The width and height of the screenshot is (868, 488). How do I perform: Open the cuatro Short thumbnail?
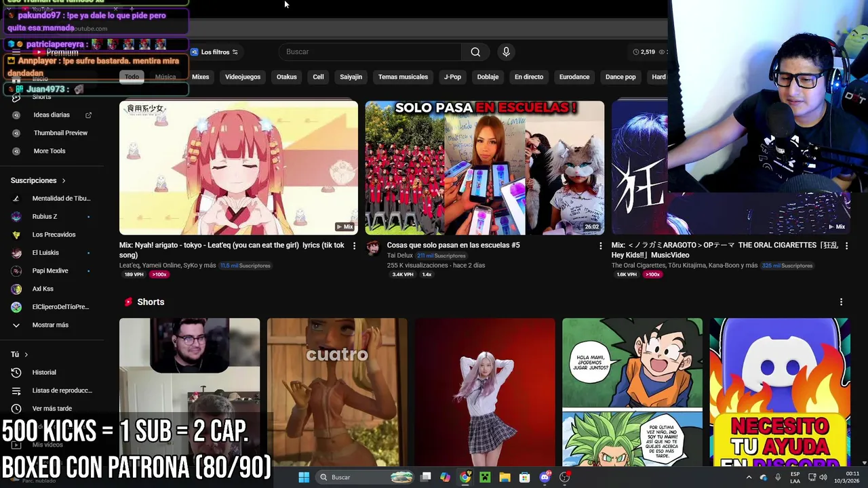click(337, 392)
